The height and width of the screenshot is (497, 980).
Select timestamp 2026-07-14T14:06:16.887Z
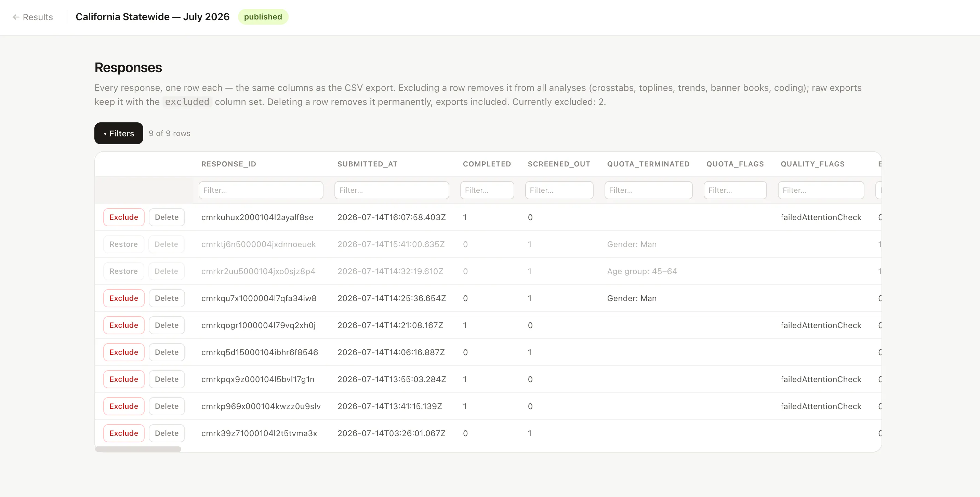click(x=391, y=352)
